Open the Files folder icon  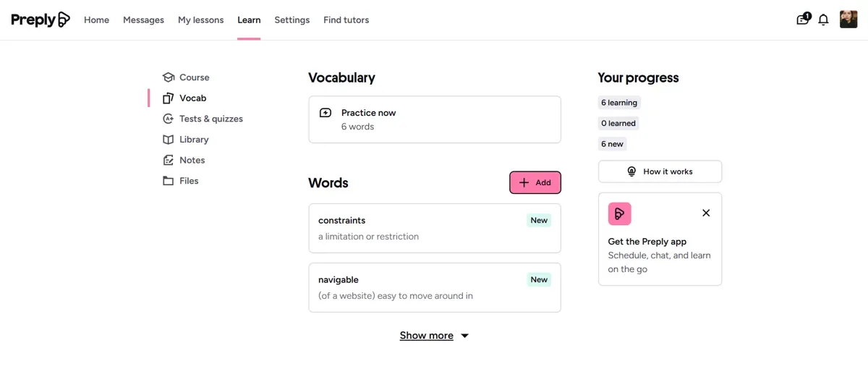point(169,181)
